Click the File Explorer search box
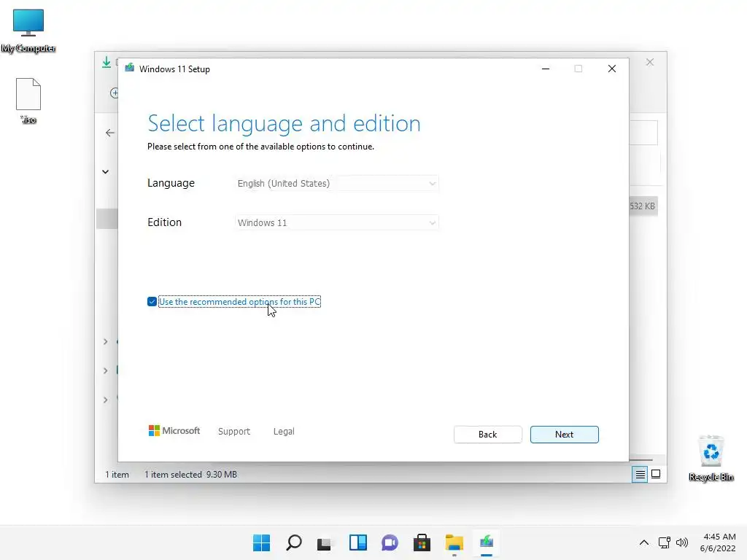 pyautogui.click(x=643, y=133)
